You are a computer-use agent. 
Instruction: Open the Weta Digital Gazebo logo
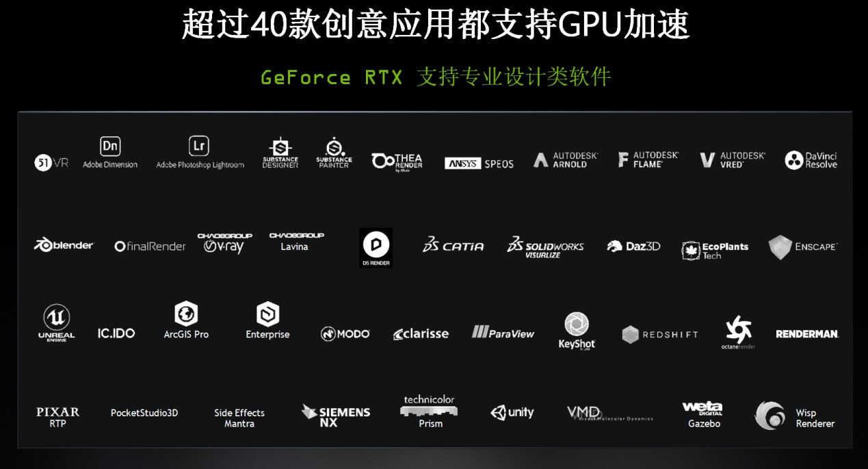[702, 415]
